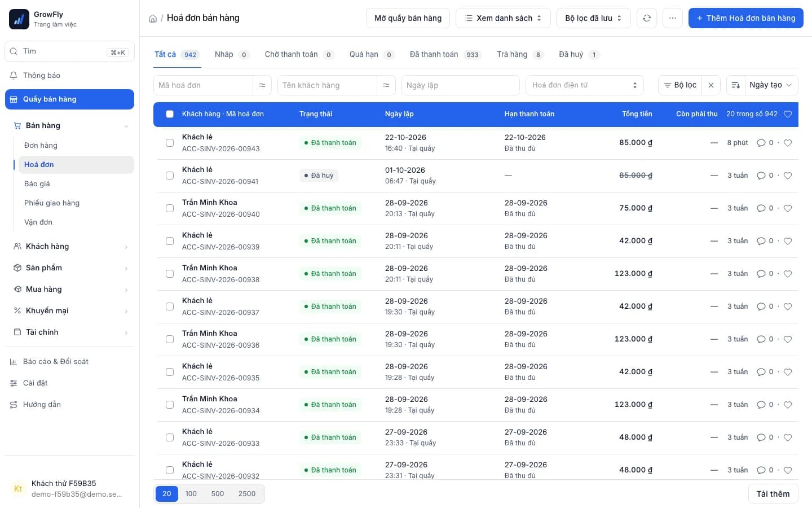Check the box for invoice ACC-SINV-2026-00943

tap(170, 143)
